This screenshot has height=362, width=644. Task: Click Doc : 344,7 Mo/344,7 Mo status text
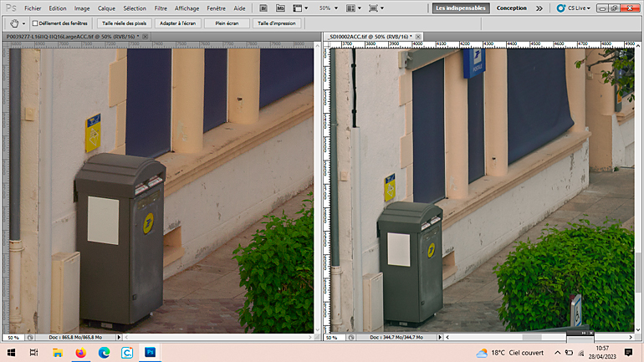pyautogui.click(x=396, y=338)
